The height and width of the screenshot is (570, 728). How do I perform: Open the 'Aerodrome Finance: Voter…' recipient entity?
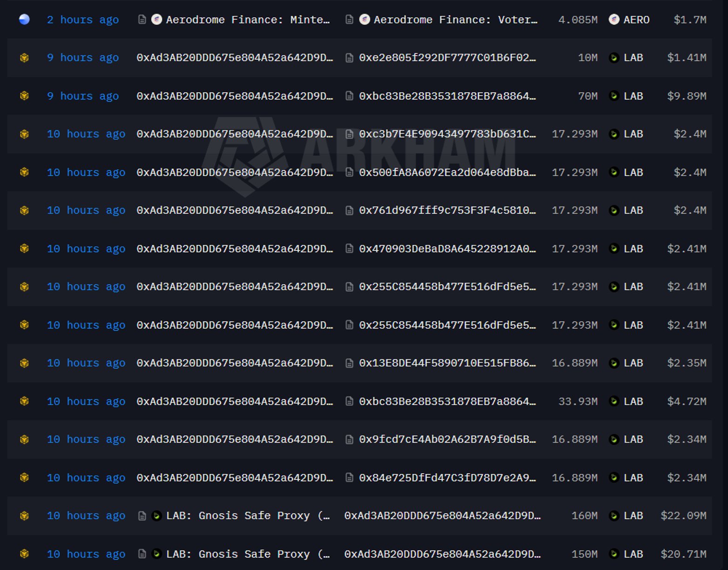(x=456, y=20)
